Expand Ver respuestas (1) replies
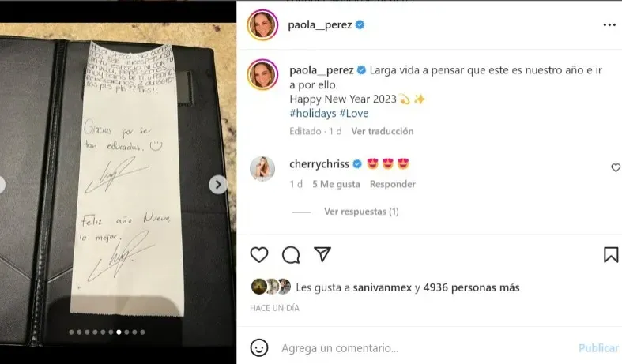Screen dimensions: 622x364 361,212
